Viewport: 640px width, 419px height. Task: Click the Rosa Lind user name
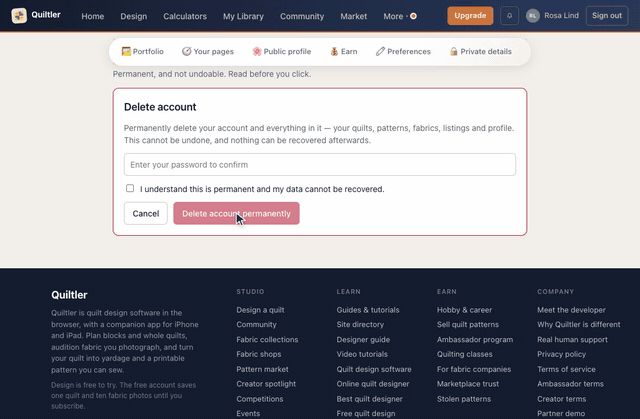click(x=561, y=16)
